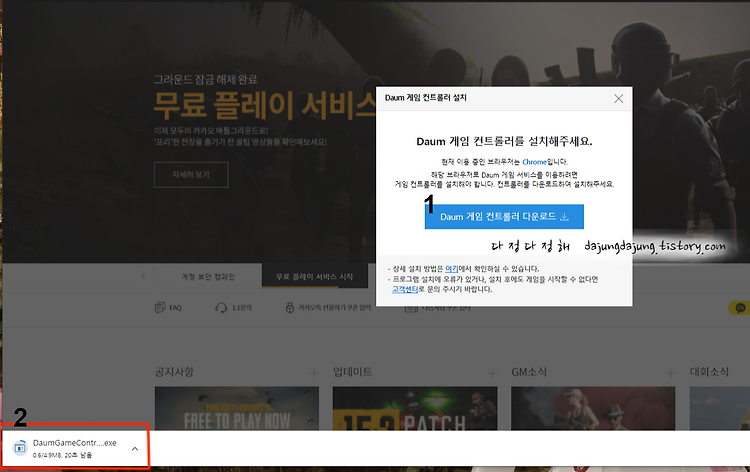Click the GM소식 section heading
750x472 pixels.
tap(529, 372)
